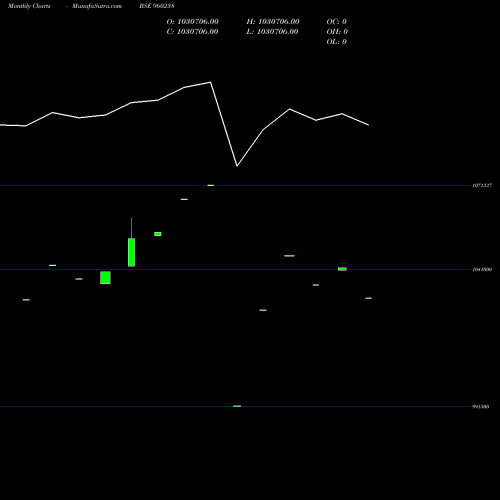Screen dimensions: 500x500
Task: Click the BSE 960238 symbol label
Action: (x=157, y=6)
